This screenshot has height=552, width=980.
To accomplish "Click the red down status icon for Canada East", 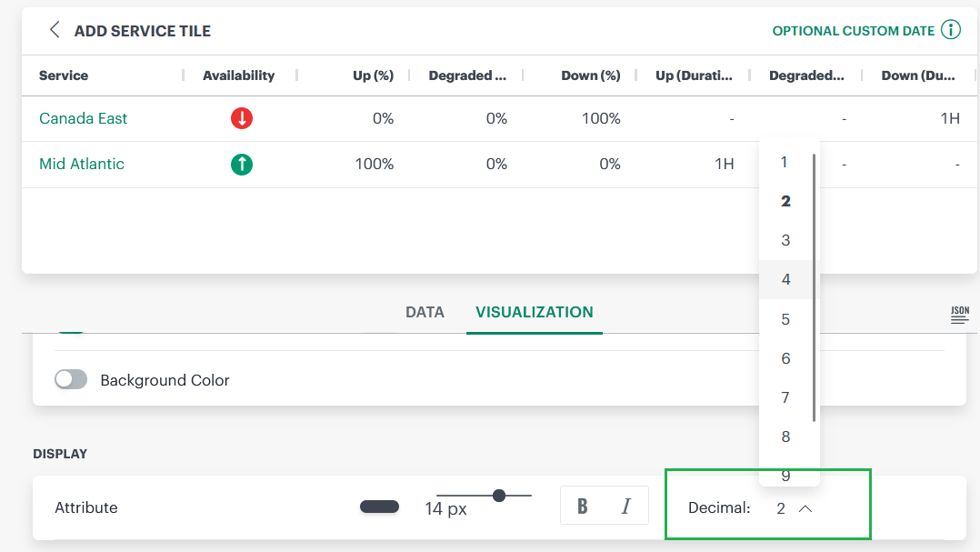I will click(x=242, y=119).
